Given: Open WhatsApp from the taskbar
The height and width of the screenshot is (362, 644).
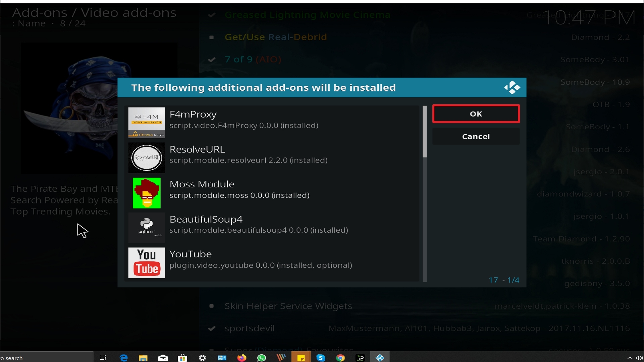Looking at the screenshot, I should coord(261,358).
